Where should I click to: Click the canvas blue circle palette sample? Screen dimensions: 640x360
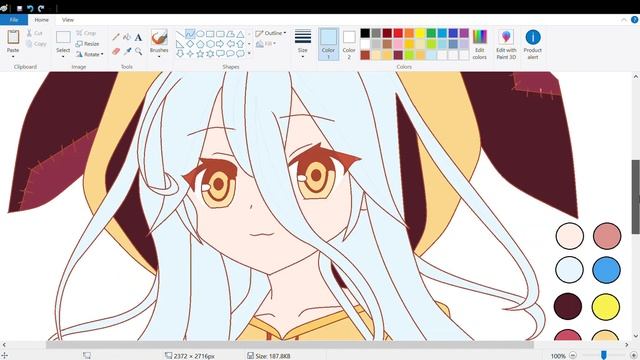point(606,270)
